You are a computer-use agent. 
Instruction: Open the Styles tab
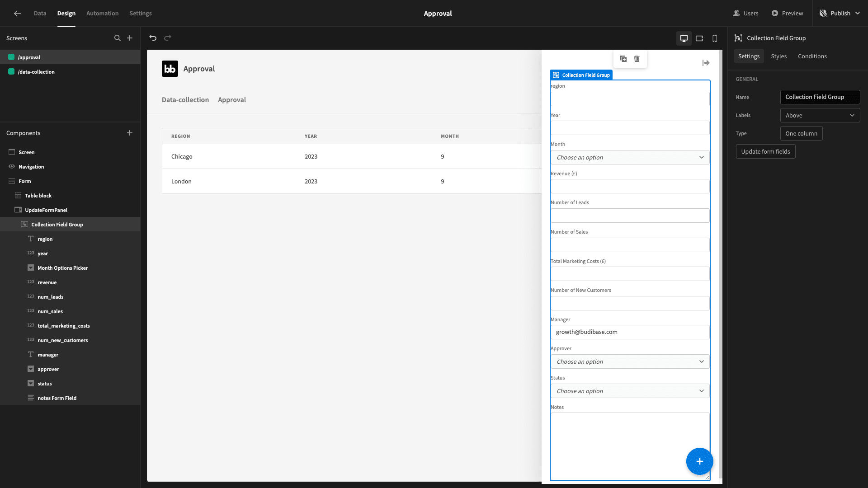pyautogui.click(x=778, y=56)
